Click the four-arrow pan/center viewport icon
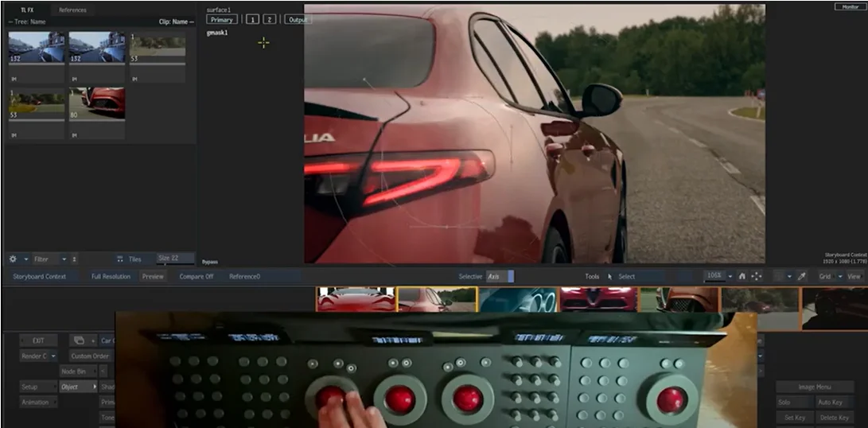Image resolution: width=868 pixels, height=428 pixels. click(756, 276)
